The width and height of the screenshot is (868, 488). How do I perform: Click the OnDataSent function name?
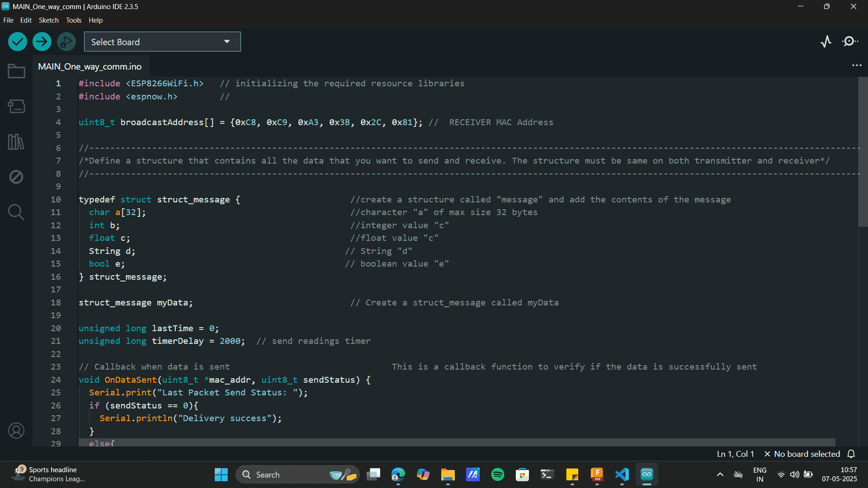pos(131,380)
